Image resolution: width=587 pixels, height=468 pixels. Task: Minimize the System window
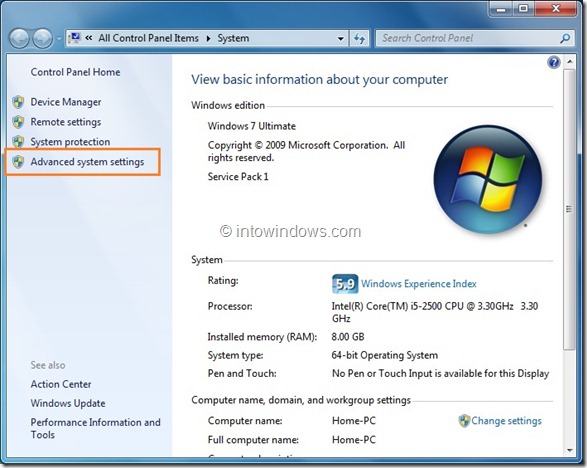[502, 9]
